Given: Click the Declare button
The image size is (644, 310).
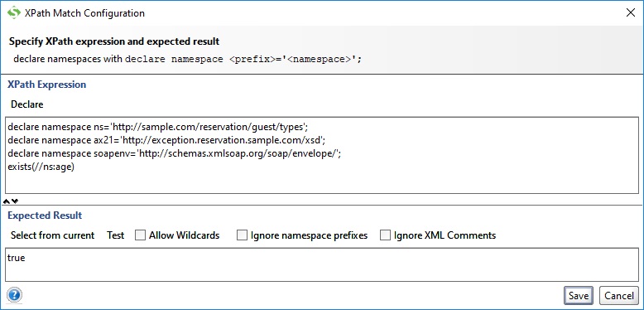Looking at the screenshot, I should [27, 104].
